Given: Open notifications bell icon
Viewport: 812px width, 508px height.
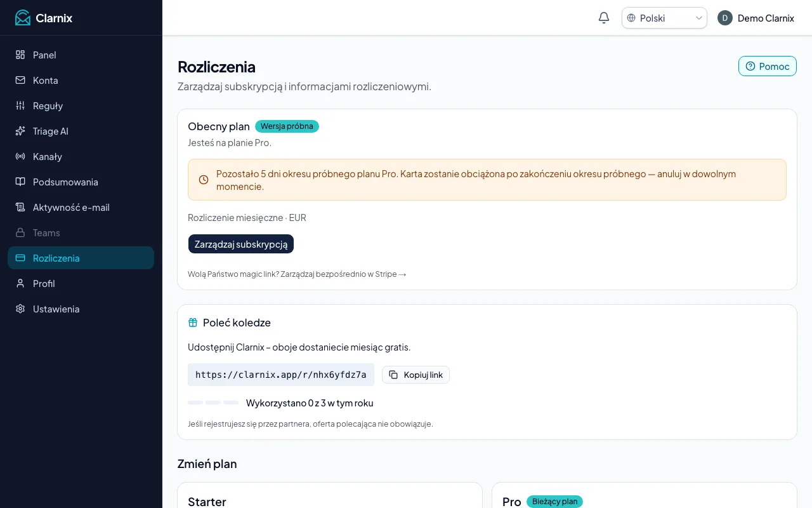Looking at the screenshot, I should coord(604,18).
